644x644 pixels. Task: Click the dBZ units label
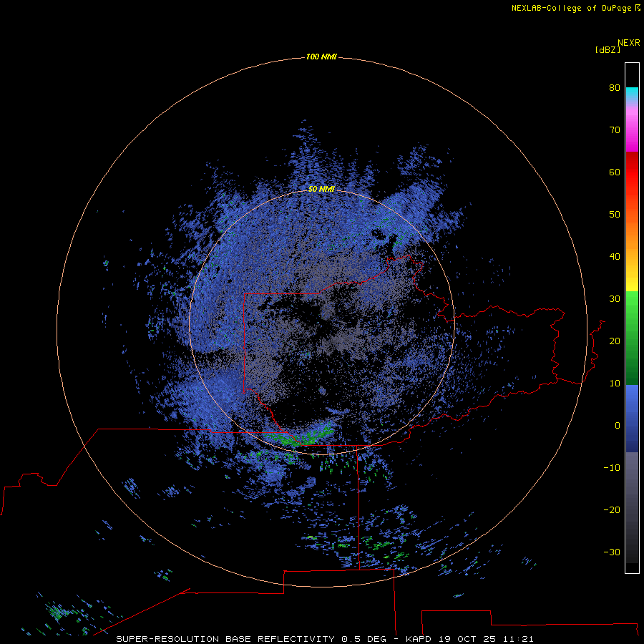(608, 49)
